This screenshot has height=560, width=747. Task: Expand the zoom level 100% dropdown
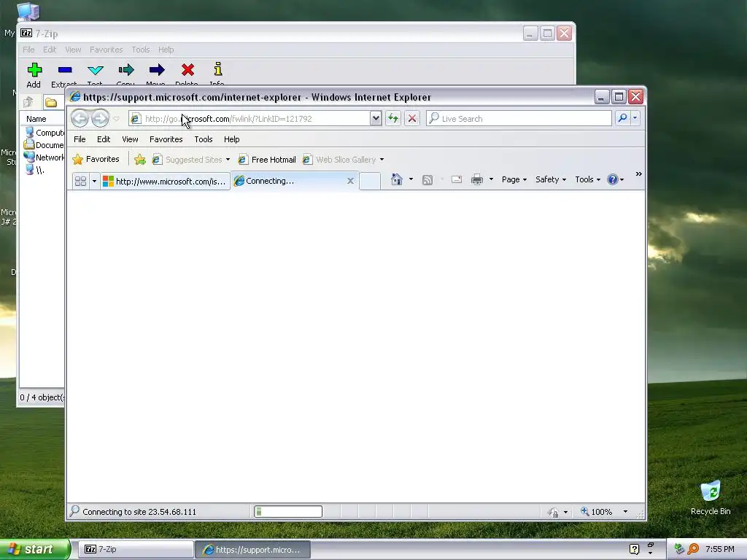tap(625, 512)
